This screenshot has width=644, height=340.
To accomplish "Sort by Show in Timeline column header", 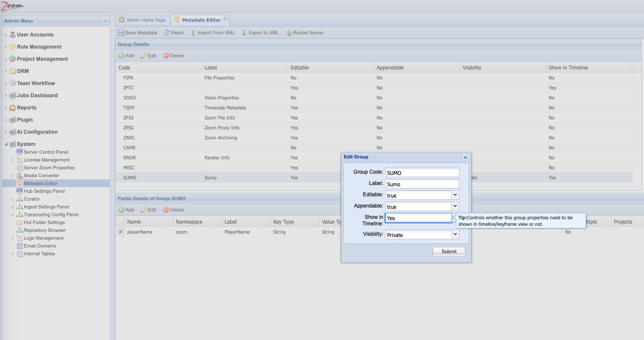I will point(589,67).
